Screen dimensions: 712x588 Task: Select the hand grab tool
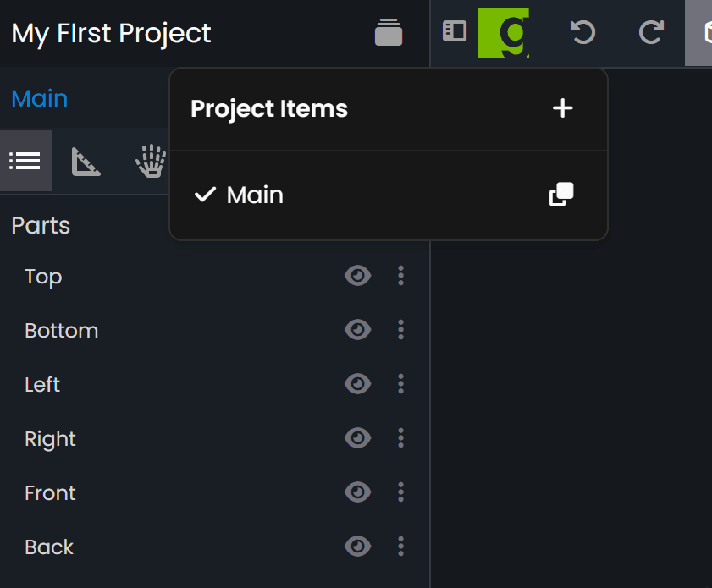(x=149, y=160)
